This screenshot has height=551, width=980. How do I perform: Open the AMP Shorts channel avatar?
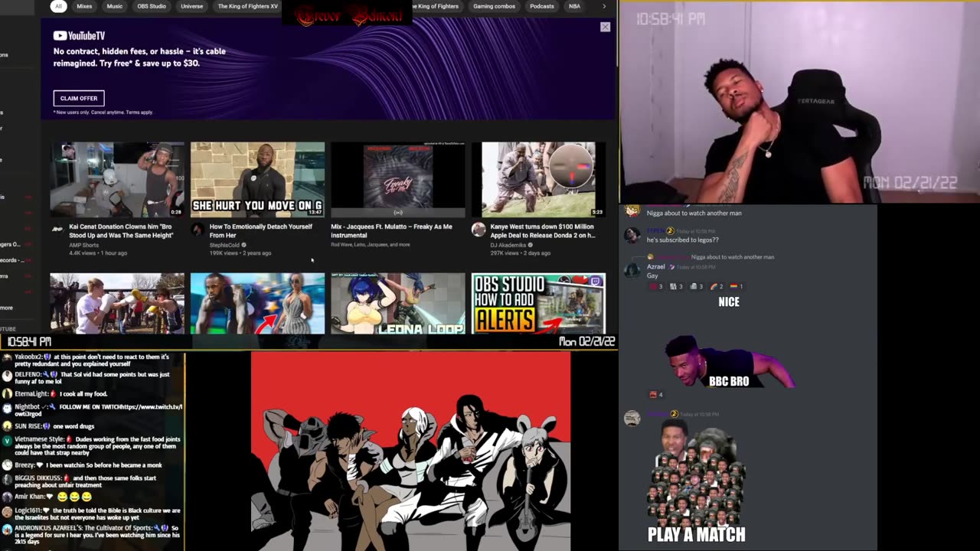point(57,230)
